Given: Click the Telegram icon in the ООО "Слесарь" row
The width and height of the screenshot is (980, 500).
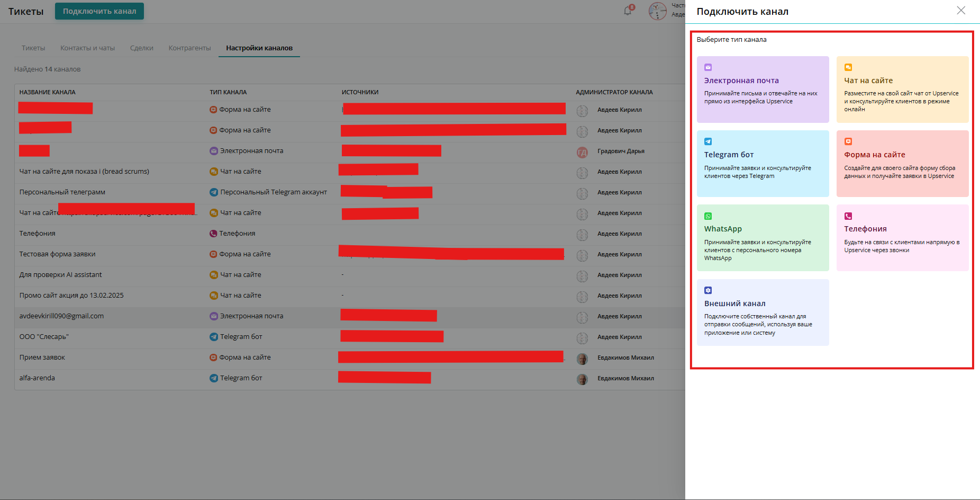Looking at the screenshot, I should coord(214,337).
